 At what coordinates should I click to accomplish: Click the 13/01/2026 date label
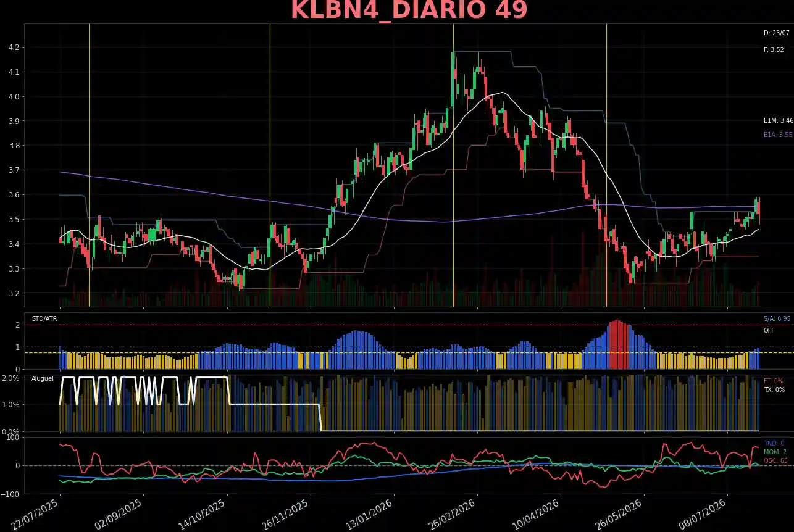tap(370, 515)
